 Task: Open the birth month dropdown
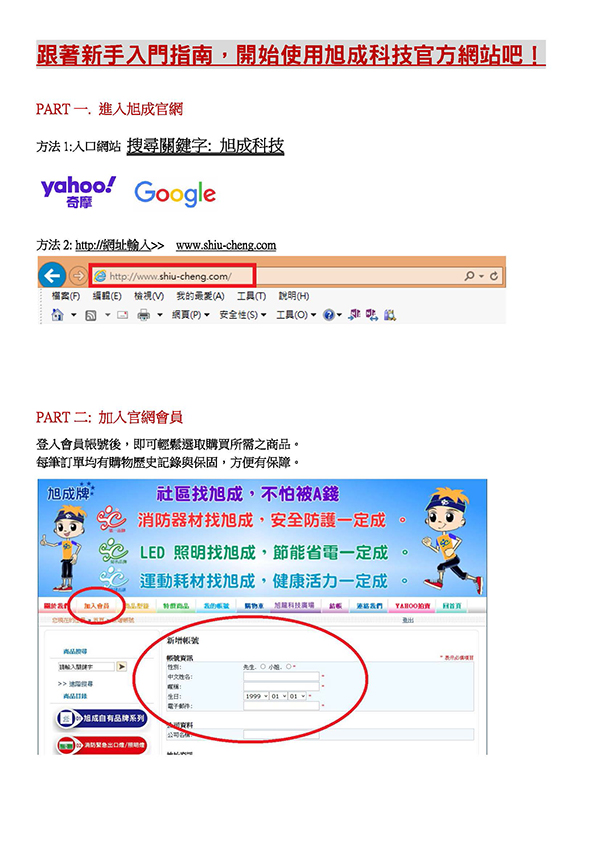278,696
